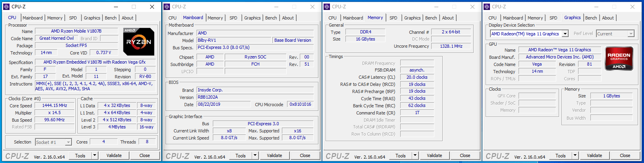This screenshot has height=163, width=644.
Task: Select the SPD tab in the CPU window
Action: (73, 18)
